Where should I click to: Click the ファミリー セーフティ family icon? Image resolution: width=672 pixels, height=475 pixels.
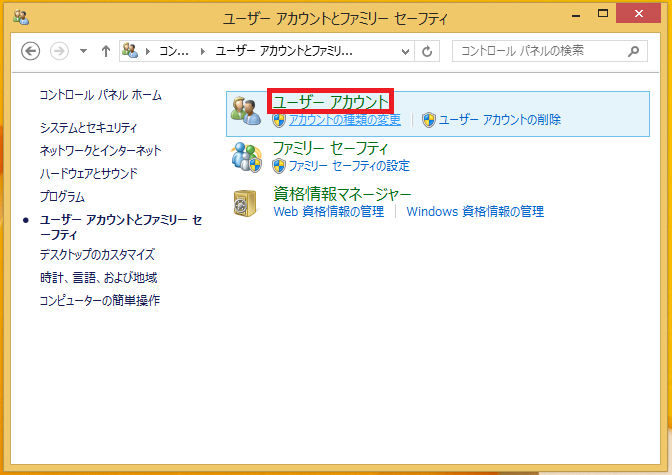point(246,157)
